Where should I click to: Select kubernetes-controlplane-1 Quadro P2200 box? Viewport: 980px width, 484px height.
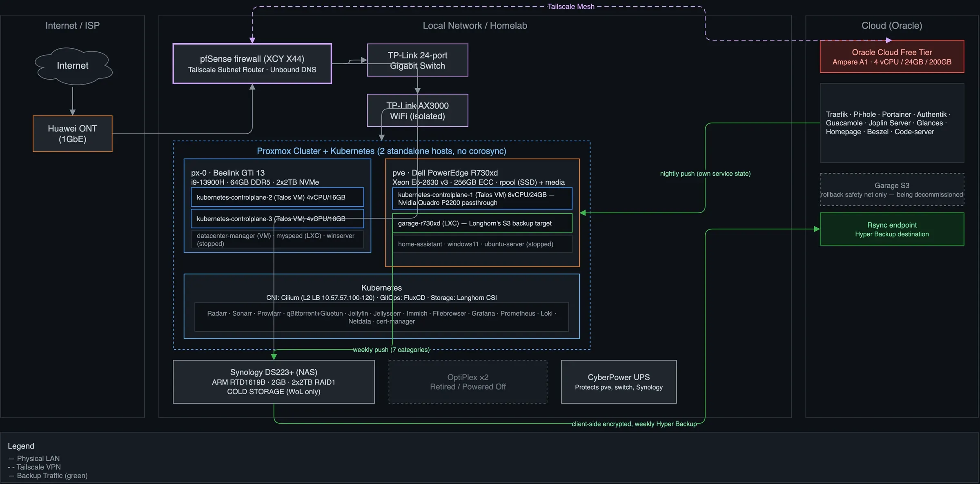[482, 199]
